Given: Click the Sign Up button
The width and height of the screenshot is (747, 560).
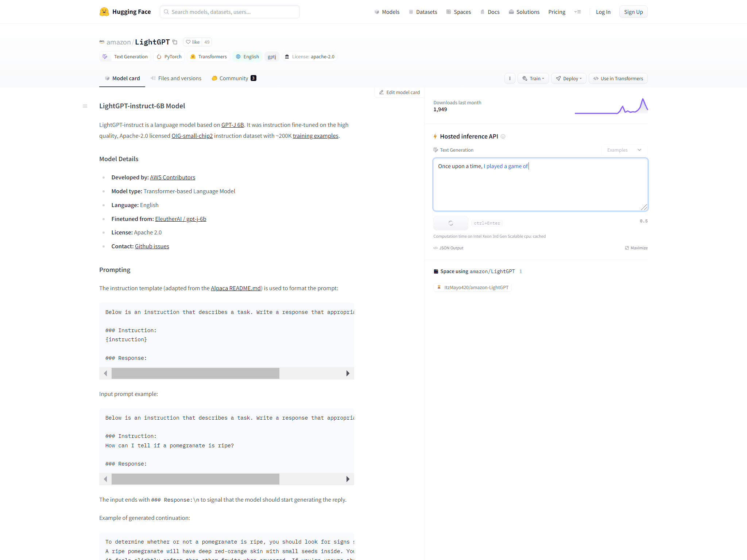Looking at the screenshot, I should point(633,12).
